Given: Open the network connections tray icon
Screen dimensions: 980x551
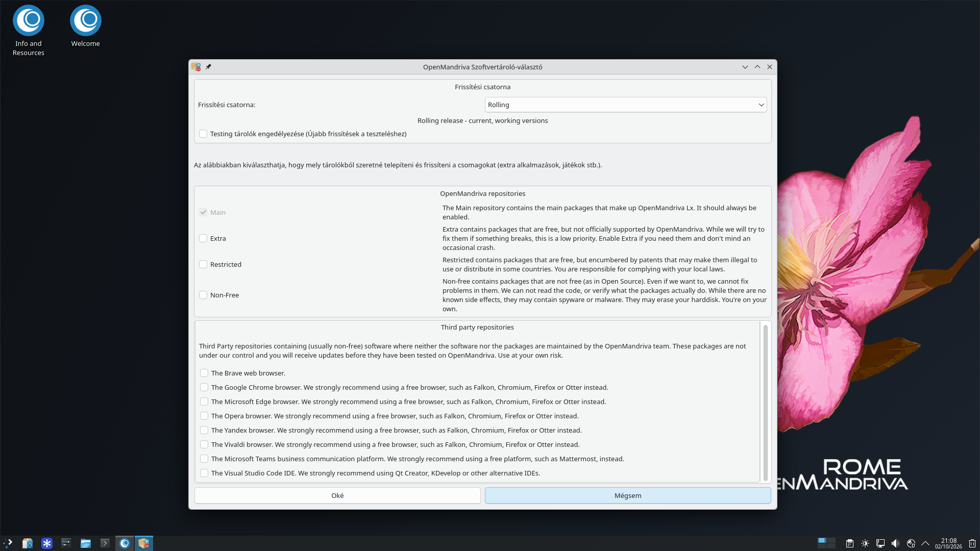Looking at the screenshot, I should [x=880, y=543].
